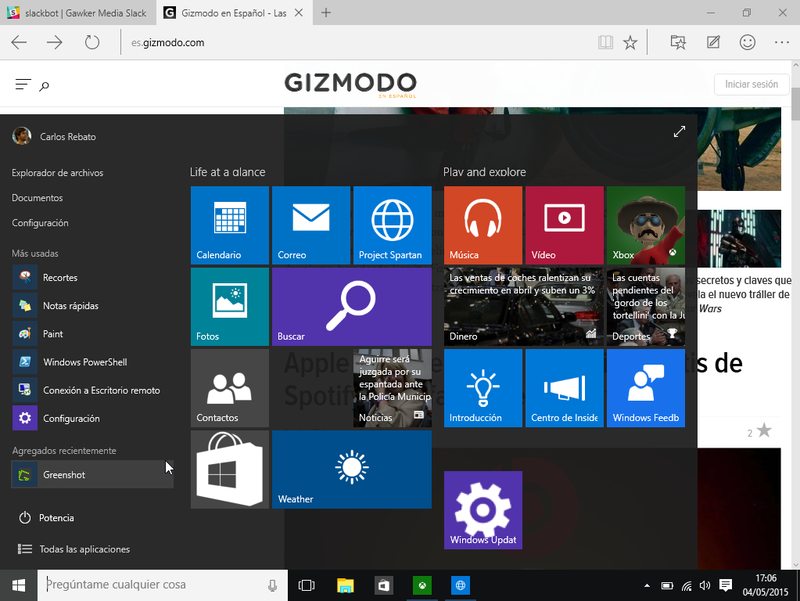Open the Xbox app on the taskbar
The image size is (800, 601).
coord(422,585)
